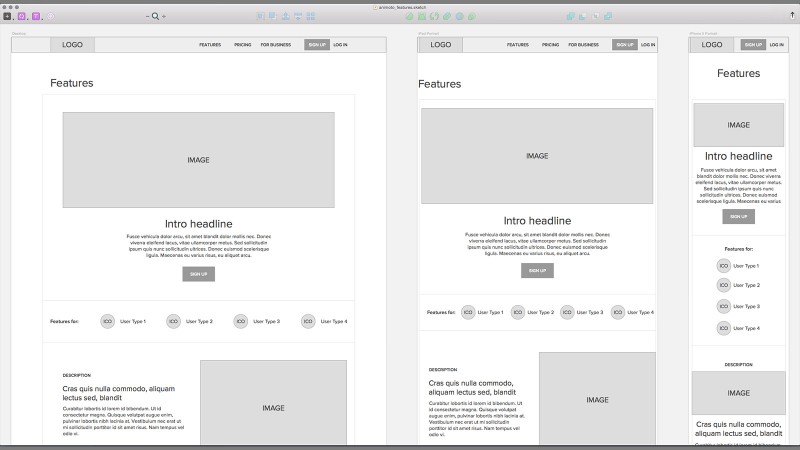Click ICO circle beside User Type 1 on iPad

tap(468, 312)
